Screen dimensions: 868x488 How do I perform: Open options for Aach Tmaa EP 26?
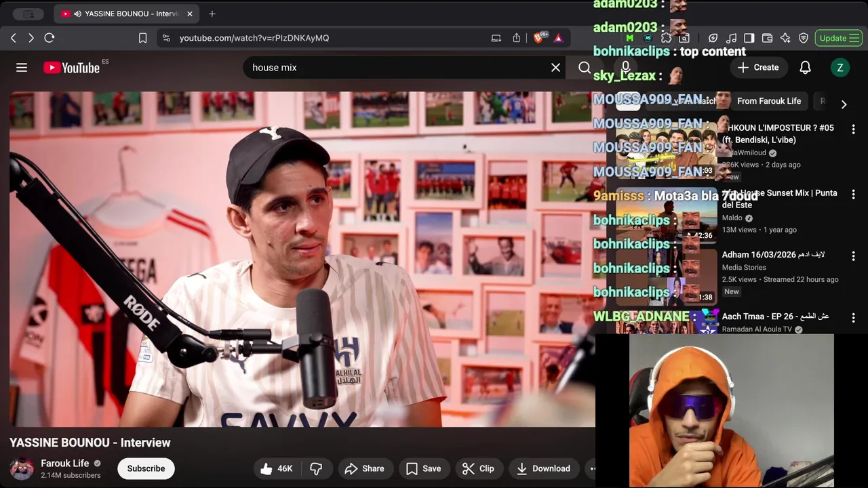[x=853, y=318]
